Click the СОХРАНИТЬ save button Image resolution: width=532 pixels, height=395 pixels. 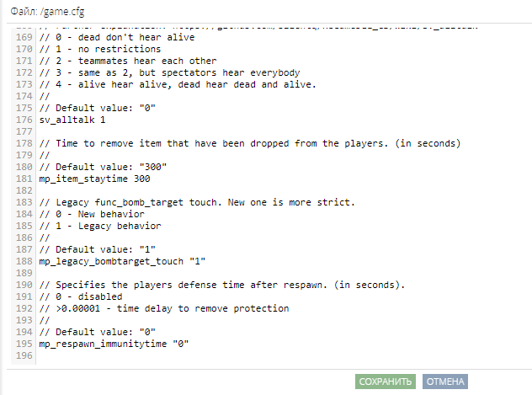tap(385, 382)
